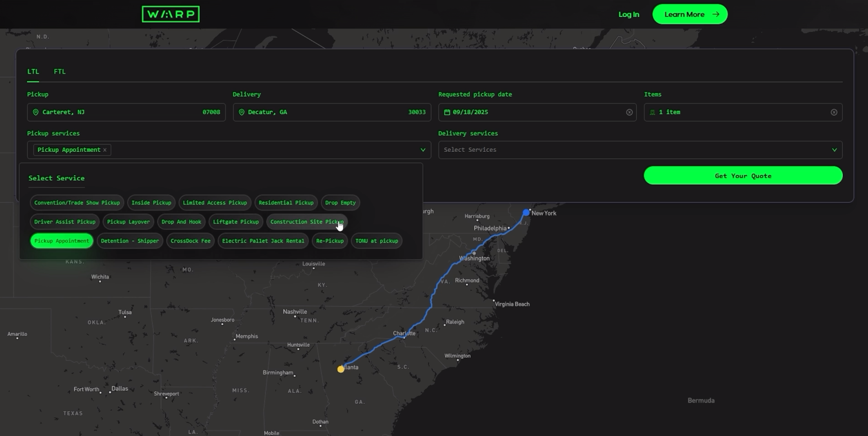Click the yellow destination marker near Atlanta
This screenshot has width=868, height=436.
pos(341,369)
